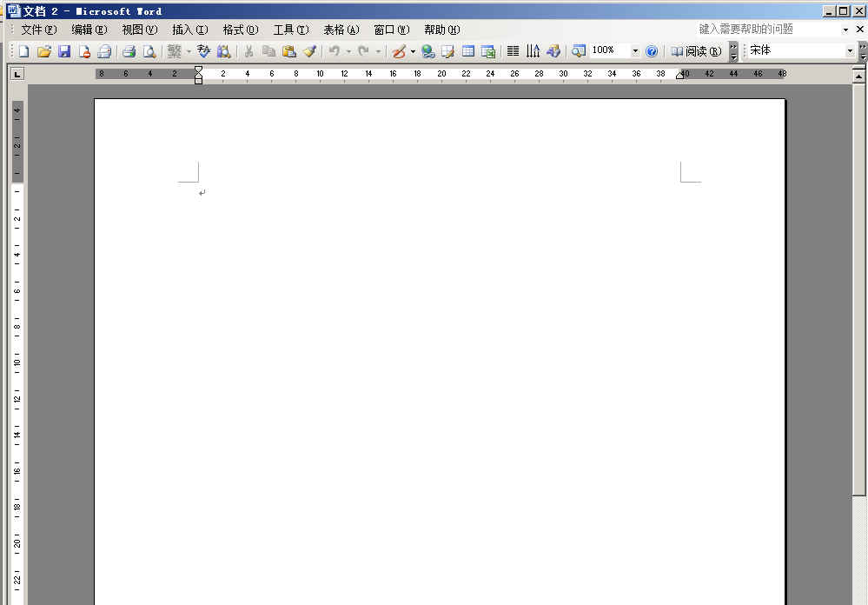
Task: Insert a table using the Insert Table icon
Action: pyautogui.click(x=467, y=51)
